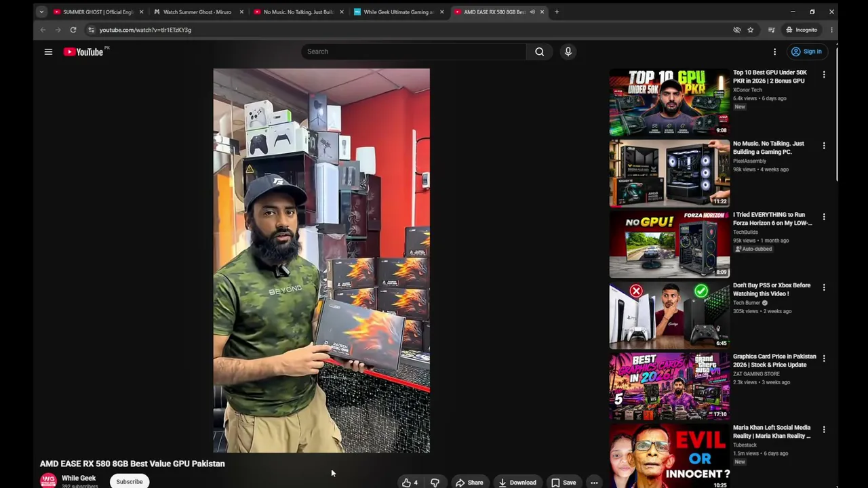Close the No Music. No Talking tab
The width and height of the screenshot is (868, 488).
point(341,12)
